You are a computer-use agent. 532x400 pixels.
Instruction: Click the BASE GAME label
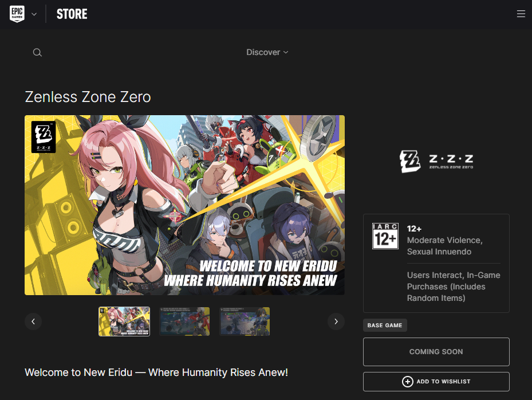click(x=385, y=325)
